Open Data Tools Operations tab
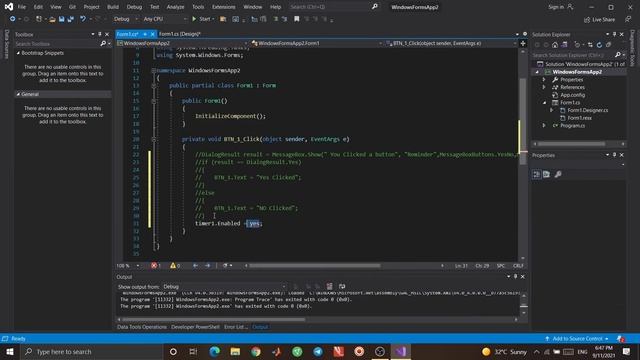Viewport: 640px width, 360px height. (142, 327)
